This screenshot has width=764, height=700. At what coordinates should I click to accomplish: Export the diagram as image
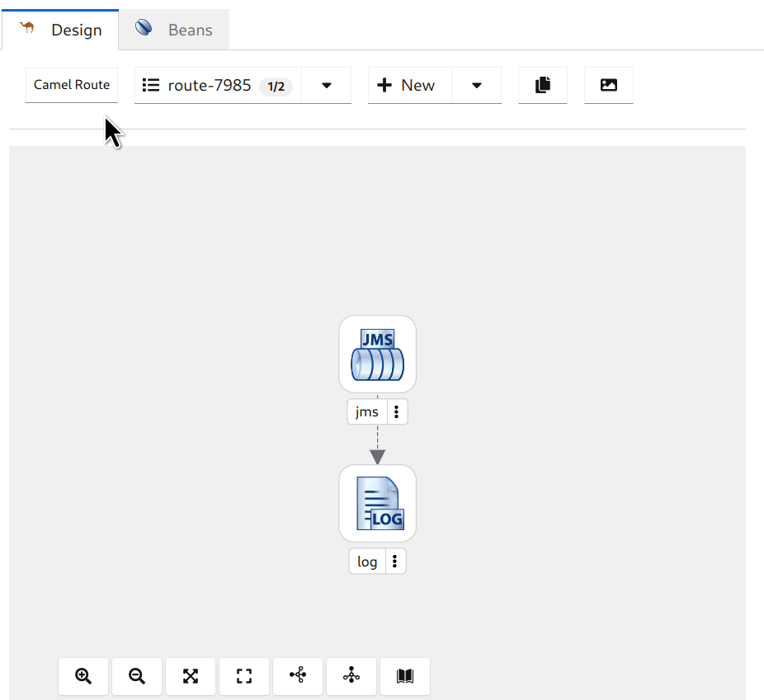[x=609, y=85]
